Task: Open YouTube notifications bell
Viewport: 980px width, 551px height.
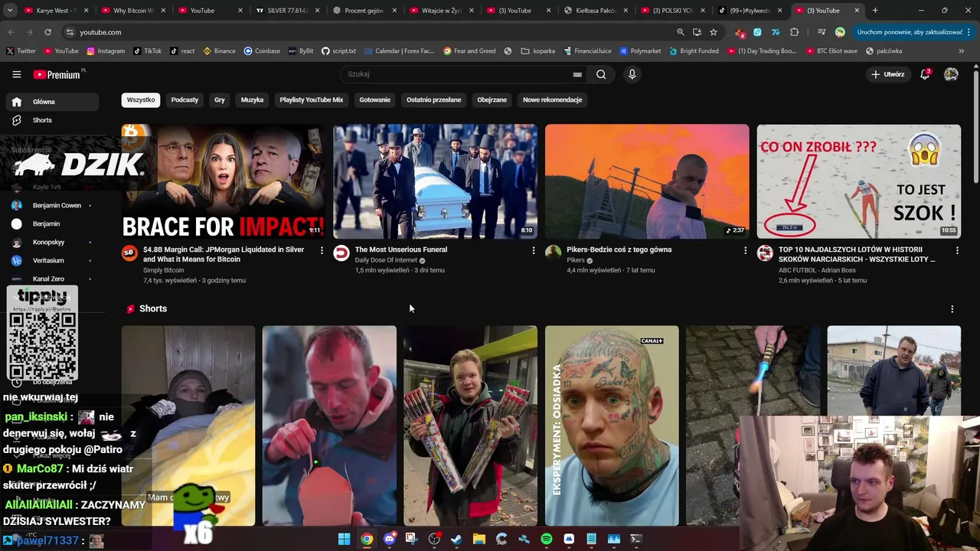Action: click(925, 74)
